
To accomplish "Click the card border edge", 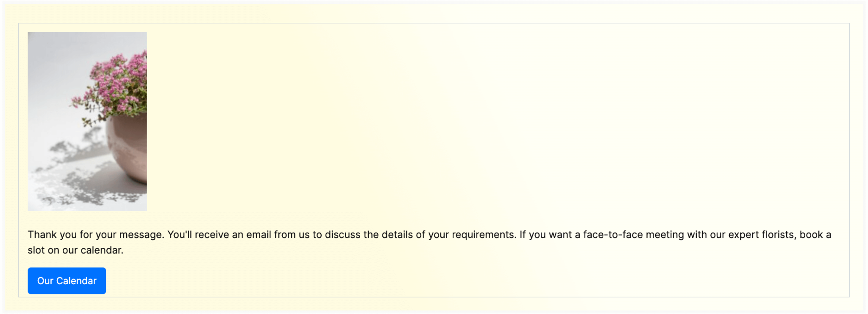I will pos(434,23).
